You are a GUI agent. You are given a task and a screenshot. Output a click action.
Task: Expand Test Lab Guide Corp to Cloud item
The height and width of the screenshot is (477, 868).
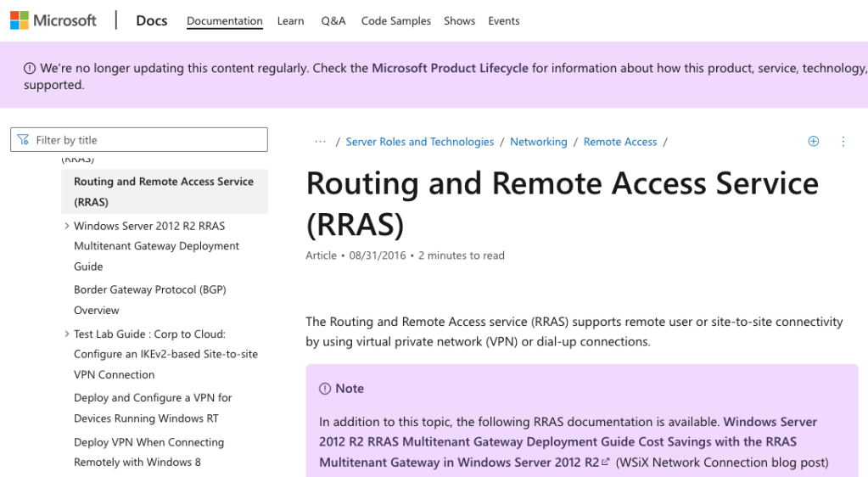click(67, 334)
